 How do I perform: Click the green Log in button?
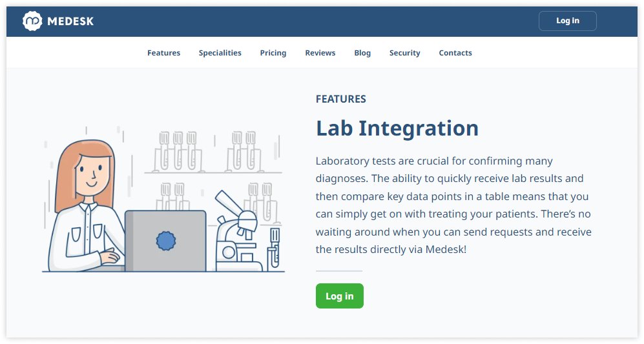click(x=340, y=296)
